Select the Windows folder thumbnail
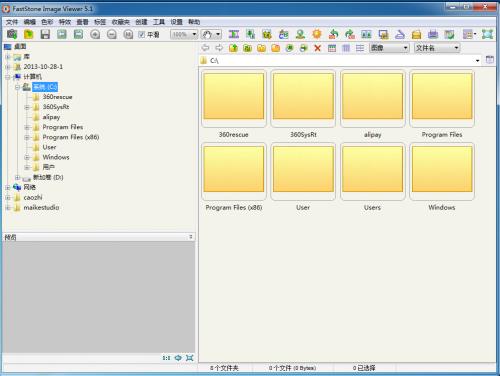Image resolution: width=500 pixels, height=376 pixels. (x=442, y=171)
